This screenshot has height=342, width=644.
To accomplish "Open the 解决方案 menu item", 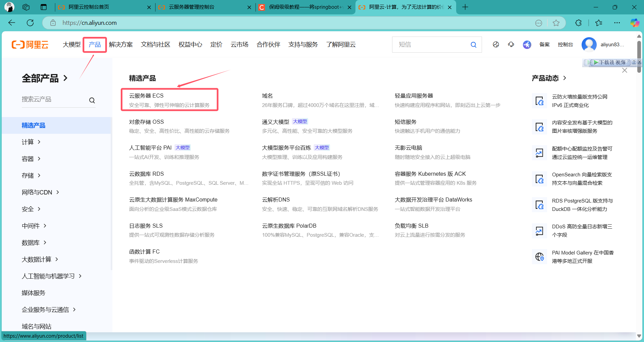I will pyautogui.click(x=121, y=45).
